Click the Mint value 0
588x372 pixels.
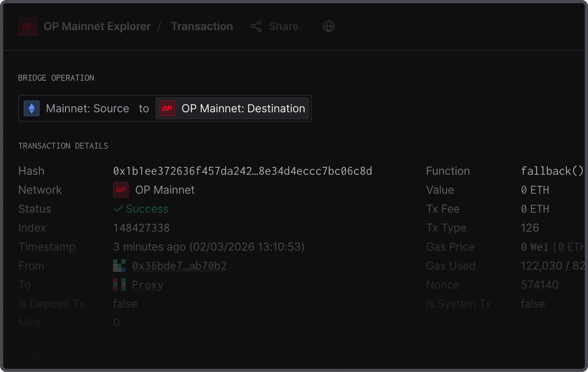pyautogui.click(x=116, y=323)
